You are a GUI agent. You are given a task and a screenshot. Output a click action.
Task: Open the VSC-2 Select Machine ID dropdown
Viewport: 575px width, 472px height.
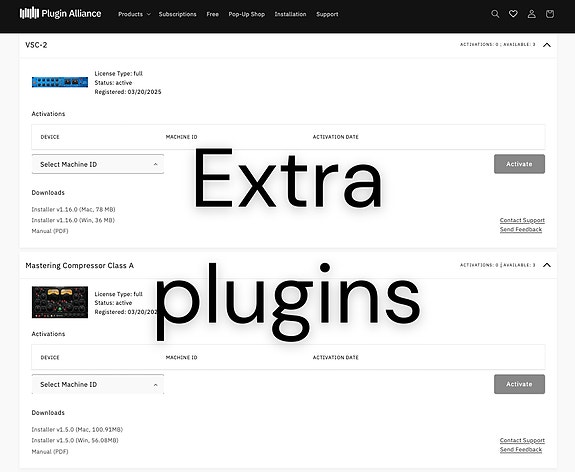(x=98, y=164)
